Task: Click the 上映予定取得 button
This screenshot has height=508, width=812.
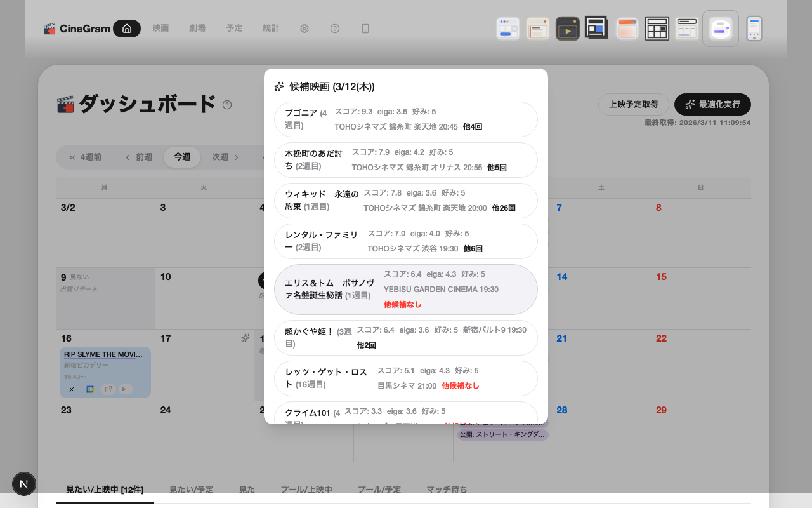Action: click(x=633, y=104)
